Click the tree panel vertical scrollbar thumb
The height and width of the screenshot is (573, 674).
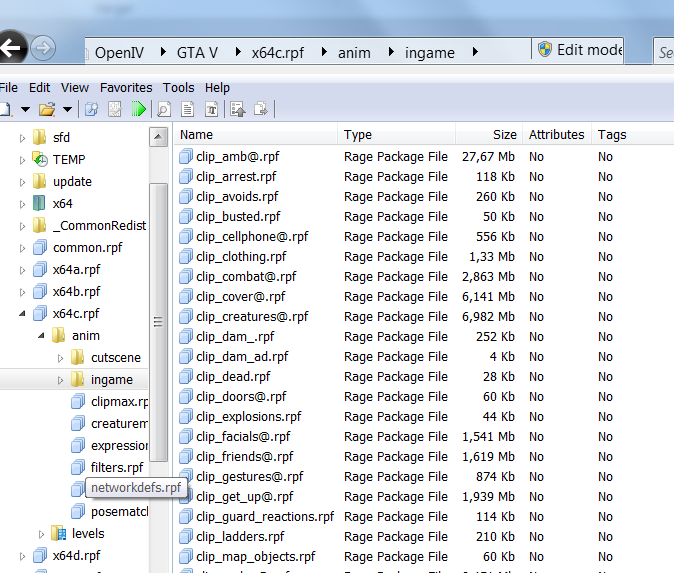(158, 320)
